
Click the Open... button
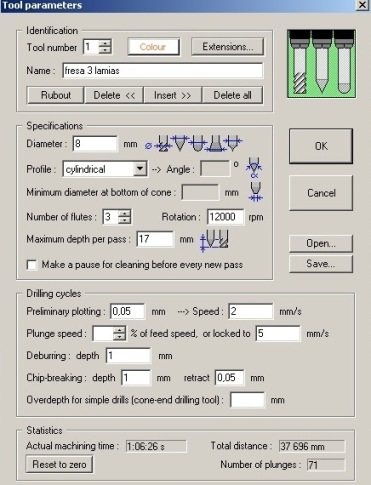(x=321, y=244)
